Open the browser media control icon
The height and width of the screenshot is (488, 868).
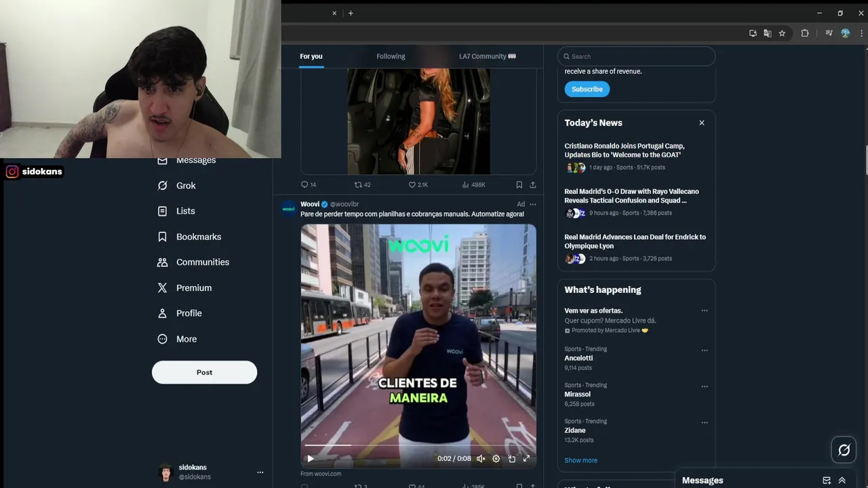[829, 33]
